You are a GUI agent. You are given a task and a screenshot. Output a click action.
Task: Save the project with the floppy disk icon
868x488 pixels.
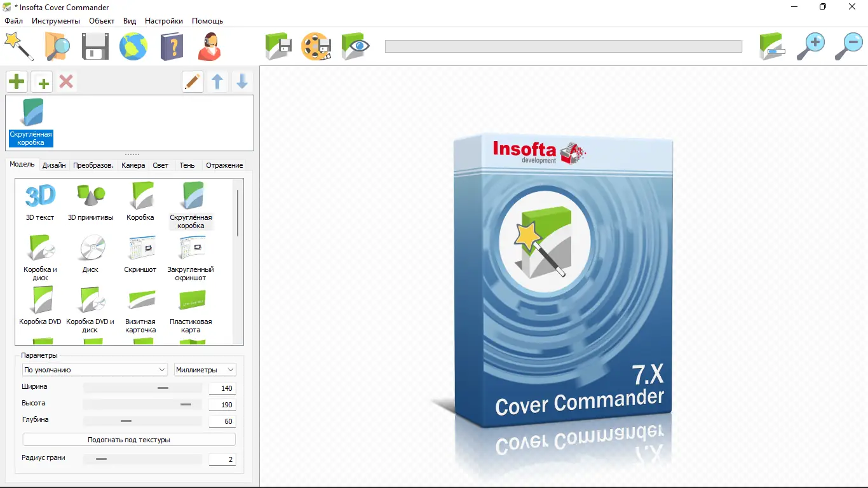click(95, 46)
